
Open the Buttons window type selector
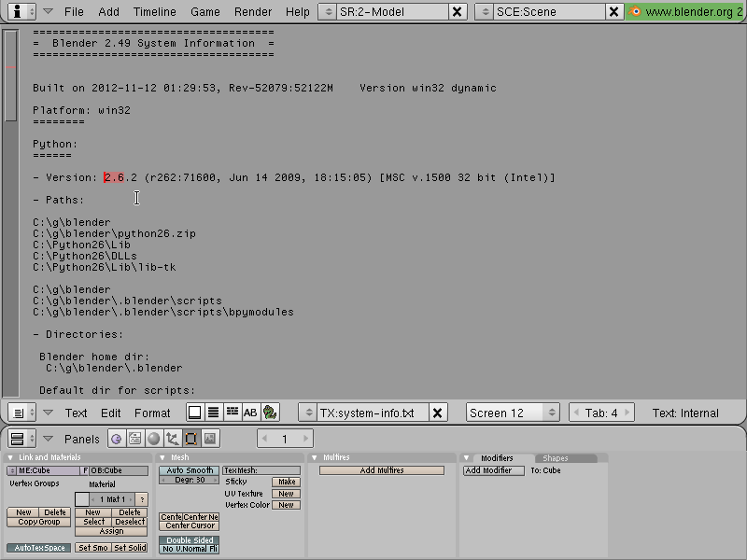pyautogui.click(x=21, y=439)
